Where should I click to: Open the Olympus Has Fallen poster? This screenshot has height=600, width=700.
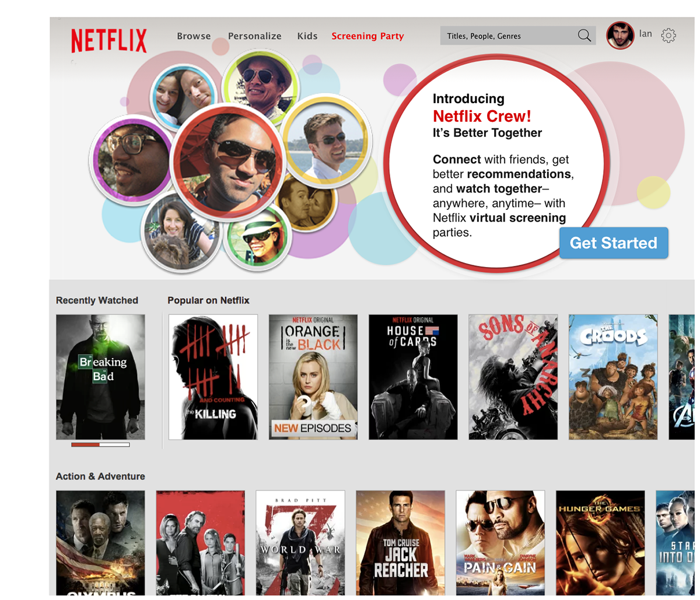click(100, 543)
